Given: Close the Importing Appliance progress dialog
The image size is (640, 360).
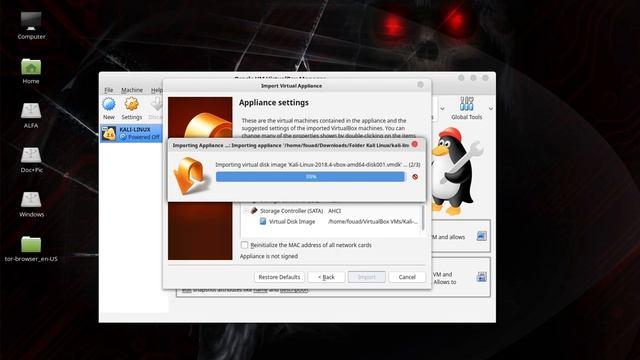Looking at the screenshot, I should pyautogui.click(x=415, y=144).
